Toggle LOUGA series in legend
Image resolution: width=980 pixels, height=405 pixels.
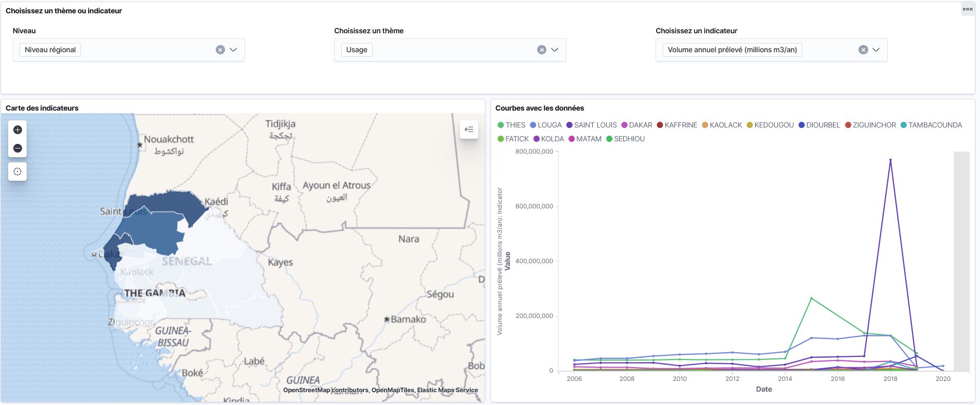point(546,125)
